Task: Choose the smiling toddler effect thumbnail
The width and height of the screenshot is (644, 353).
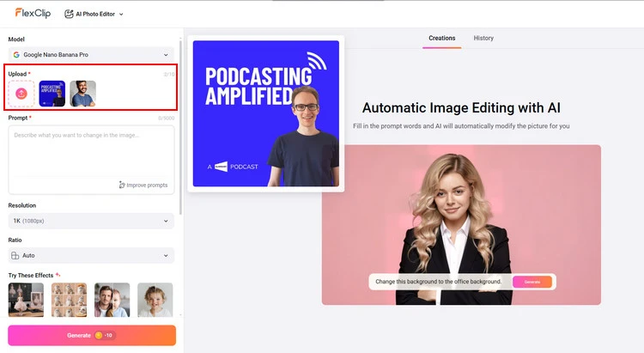Action: click(x=155, y=300)
